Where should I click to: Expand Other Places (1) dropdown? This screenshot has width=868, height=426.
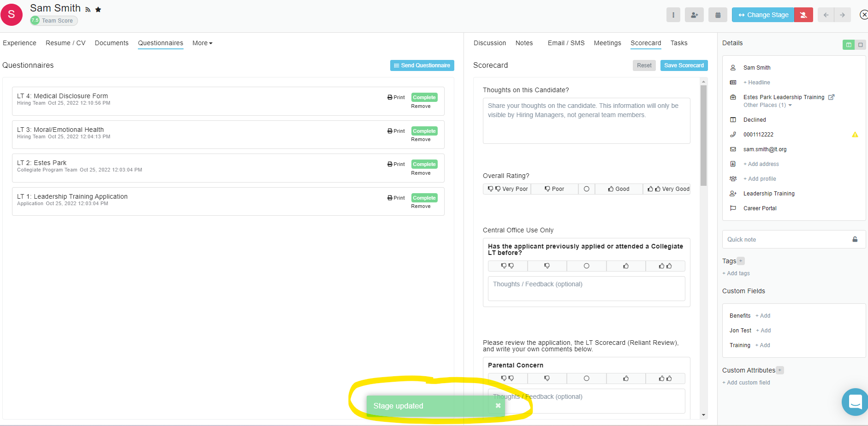(767, 105)
